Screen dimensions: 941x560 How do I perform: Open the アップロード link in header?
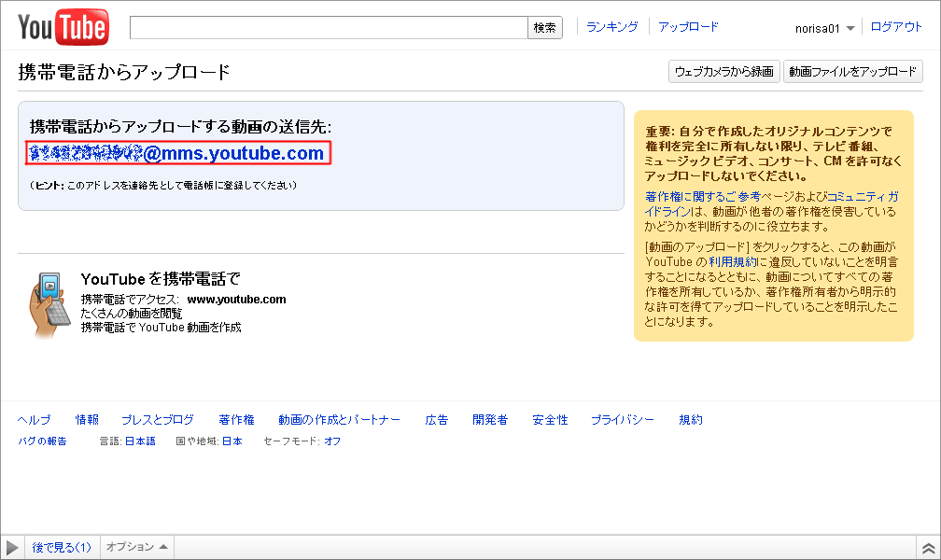[688, 27]
